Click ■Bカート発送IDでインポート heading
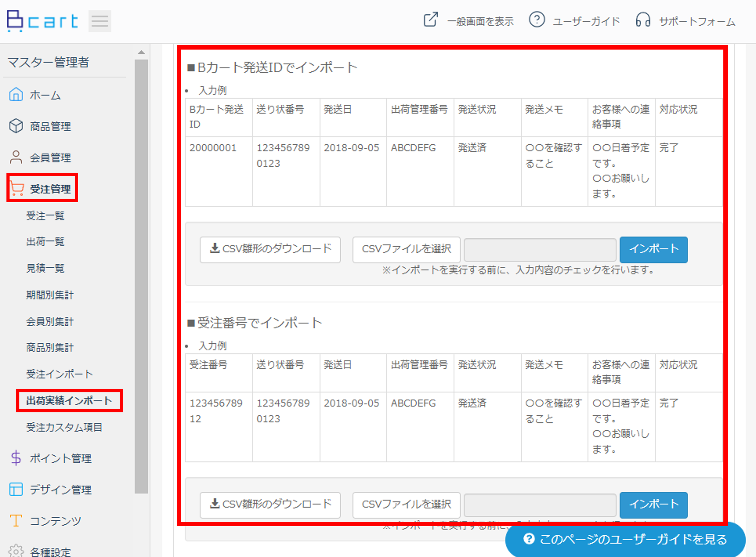 point(272,67)
